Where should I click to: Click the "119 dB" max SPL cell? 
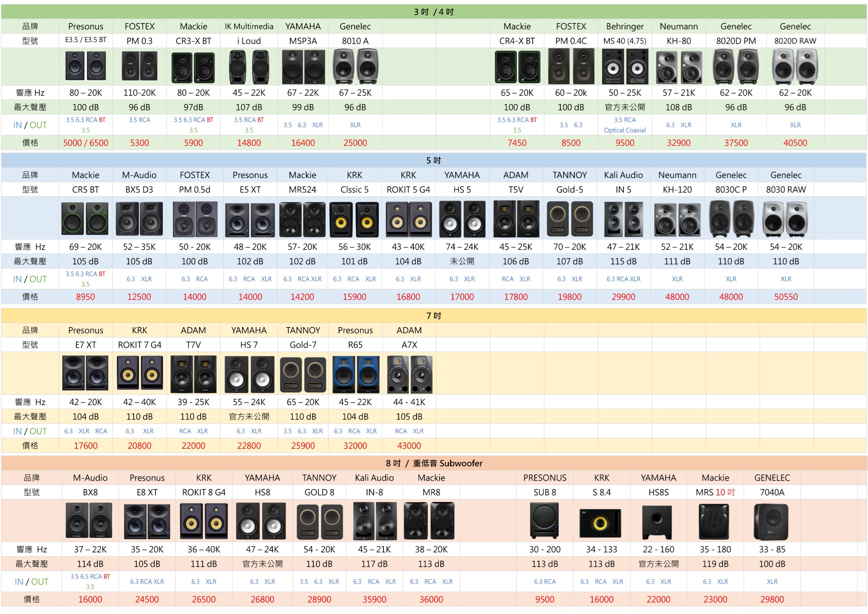(x=715, y=564)
